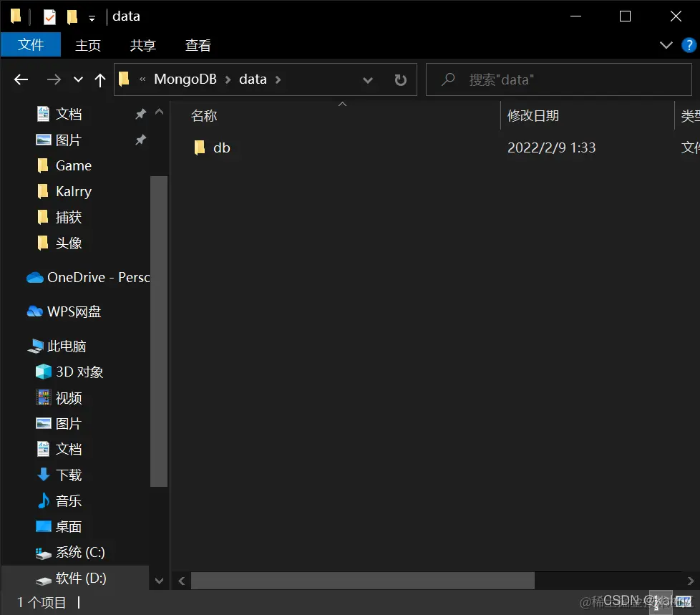Screen dimensions: 700x615
Task: Click the sidebar scroll up arrow
Action: pos(159,112)
